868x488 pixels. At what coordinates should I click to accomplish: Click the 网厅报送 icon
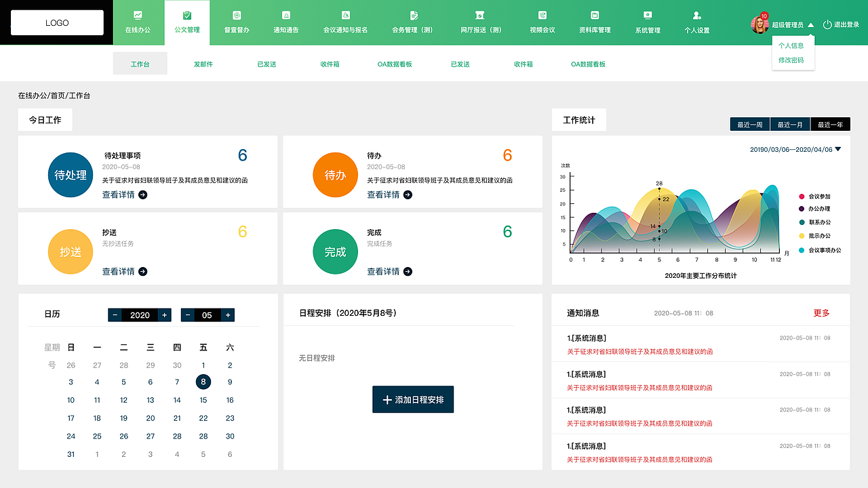coord(480,15)
